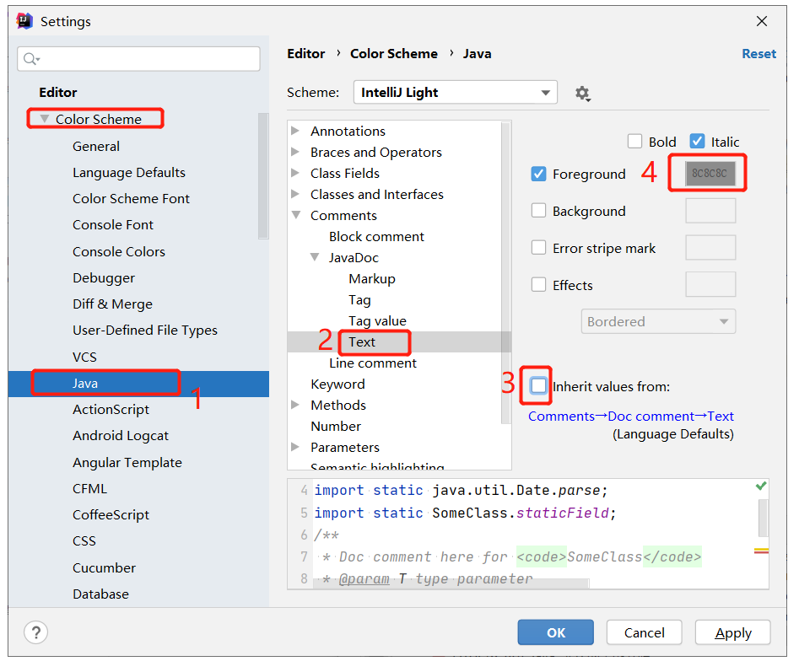Select Java in the breadcrumb path
The width and height of the screenshot is (799, 672).
pyautogui.click(x=477, y=53)
